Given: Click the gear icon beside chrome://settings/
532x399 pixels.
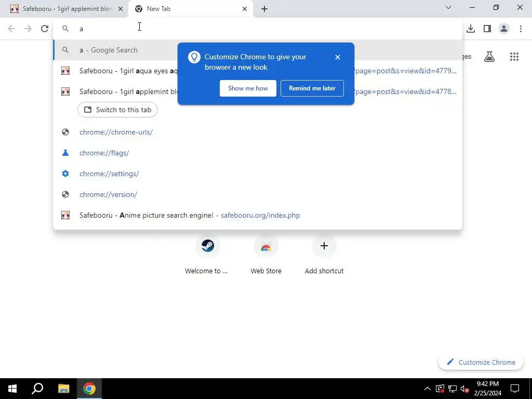Looking at the screenshot, I should pyautogui.click(x=65, y=174).
